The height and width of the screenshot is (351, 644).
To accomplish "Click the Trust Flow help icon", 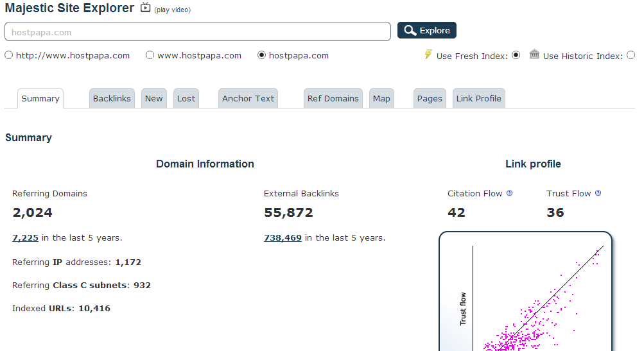I will [x=598, y=193].
